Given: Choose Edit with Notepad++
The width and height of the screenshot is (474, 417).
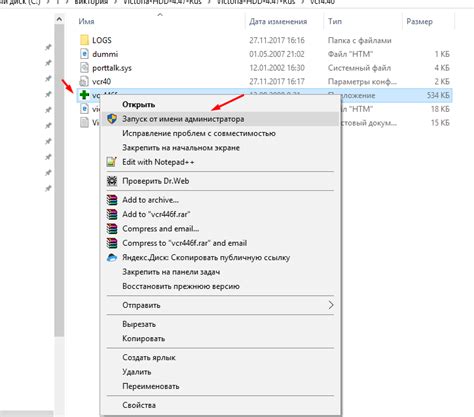Looking at the screenshot, I should pyautogui.click(x=158, y=162).
